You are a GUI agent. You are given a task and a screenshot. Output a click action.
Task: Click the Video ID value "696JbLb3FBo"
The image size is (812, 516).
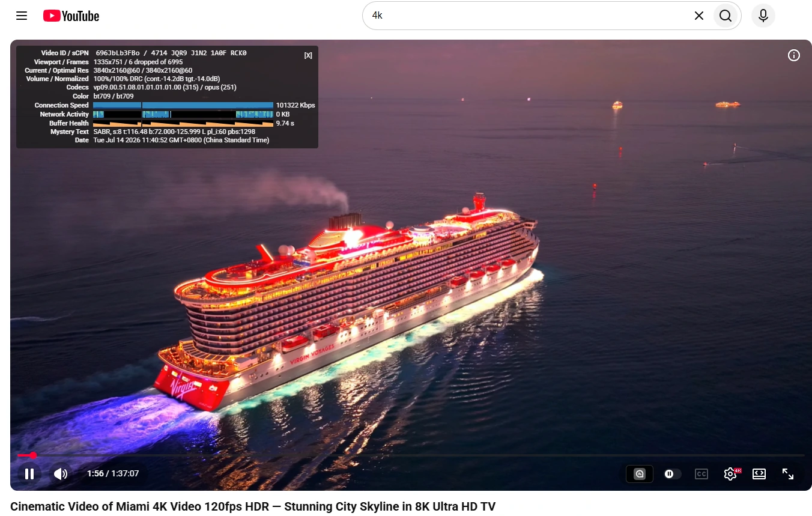click(118, 53)
